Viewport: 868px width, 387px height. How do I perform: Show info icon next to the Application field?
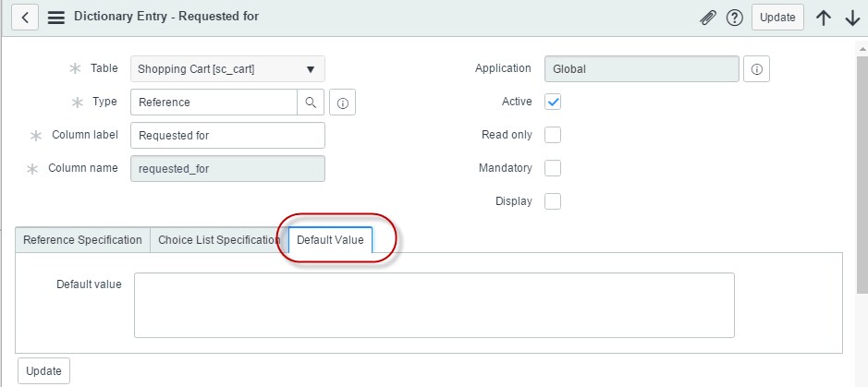[x=757, y=69]
